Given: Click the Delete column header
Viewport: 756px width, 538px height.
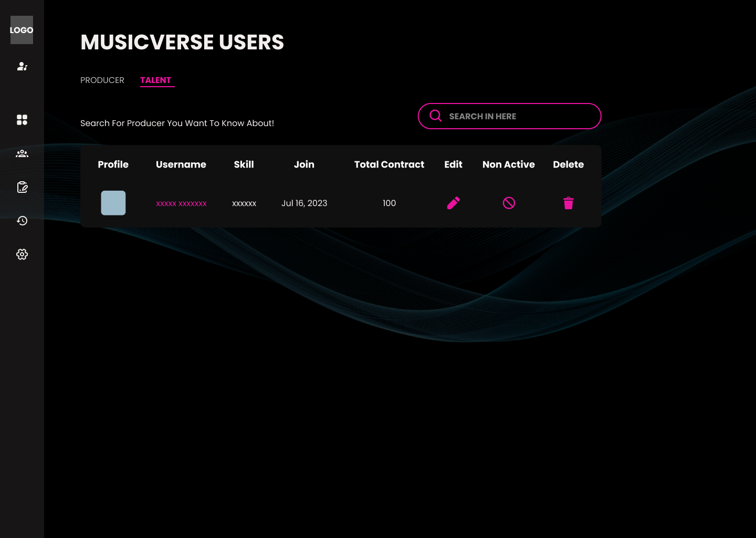Looking at the screenshot, I should (569, 164).
